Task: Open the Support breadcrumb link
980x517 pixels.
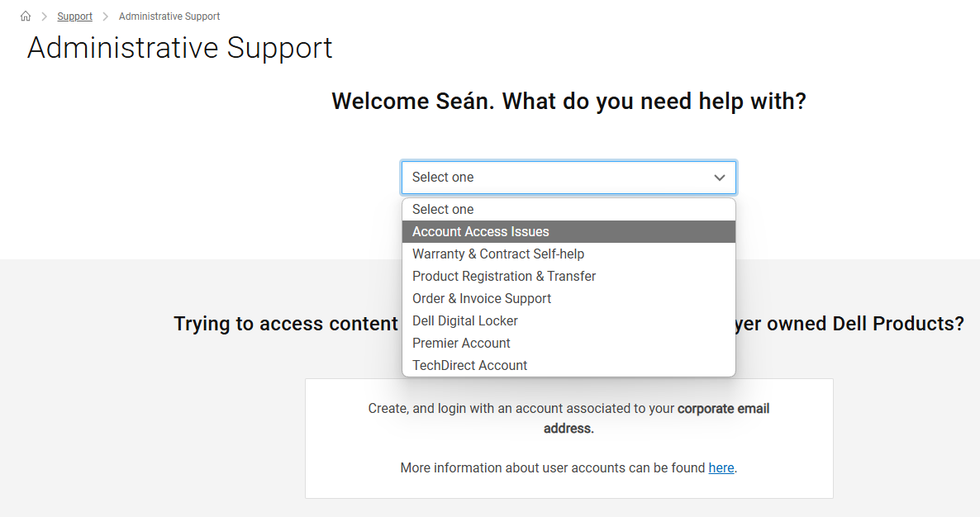Action: 74,16
